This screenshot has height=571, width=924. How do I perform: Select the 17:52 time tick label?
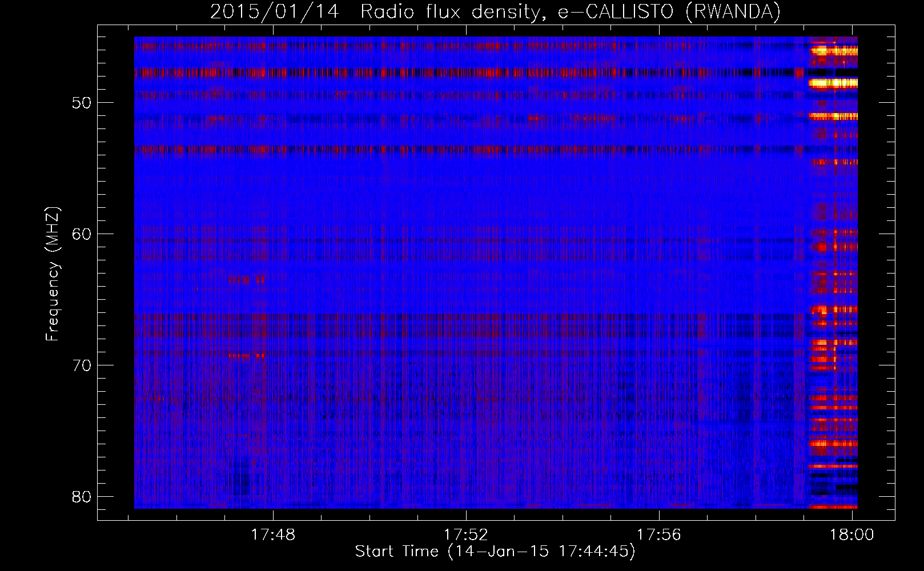point(467,535)
